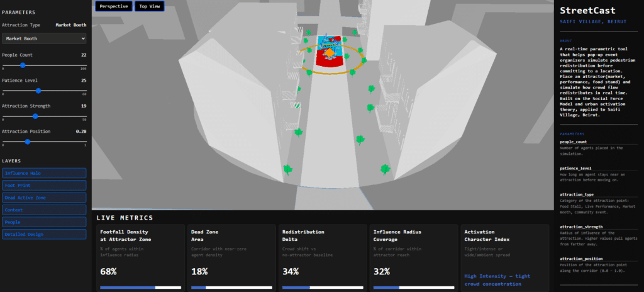Click the red market booth model
Viewport: 644px width, 292px height.
328,62
